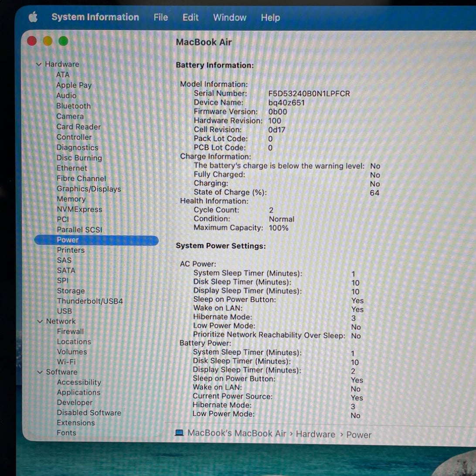This screenshot has height=476, width=476.
Task: Open the Window menu
Action: pyautogui.click(x=229, y=17)
